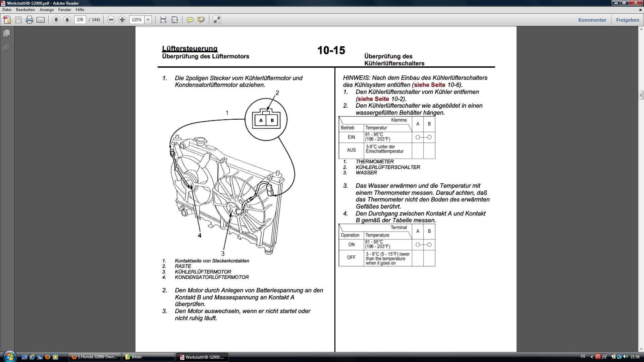
Task: Zoom in with the plus button
Action: pyautogui.click(x=122, y=20)
